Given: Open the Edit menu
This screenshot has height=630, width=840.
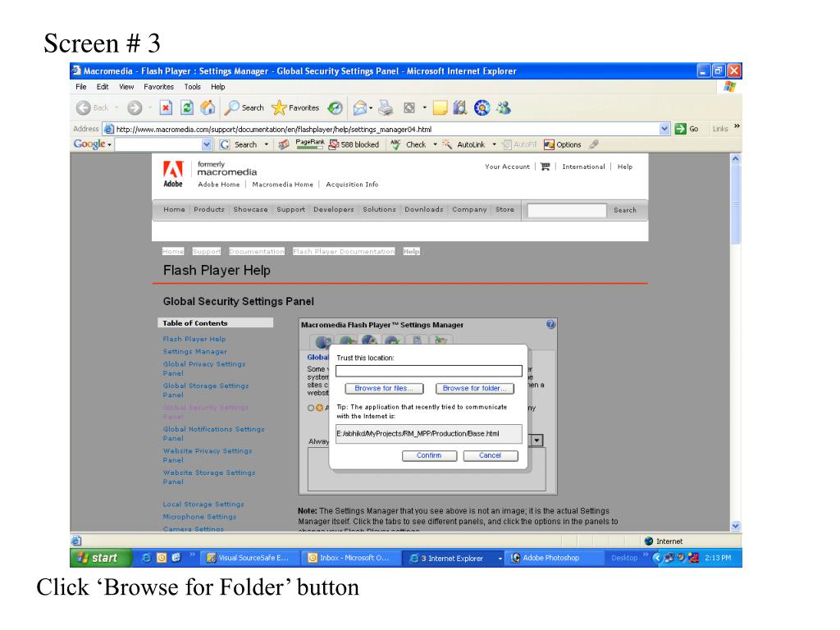Looking at the screenshot, I should coord(103,87).
